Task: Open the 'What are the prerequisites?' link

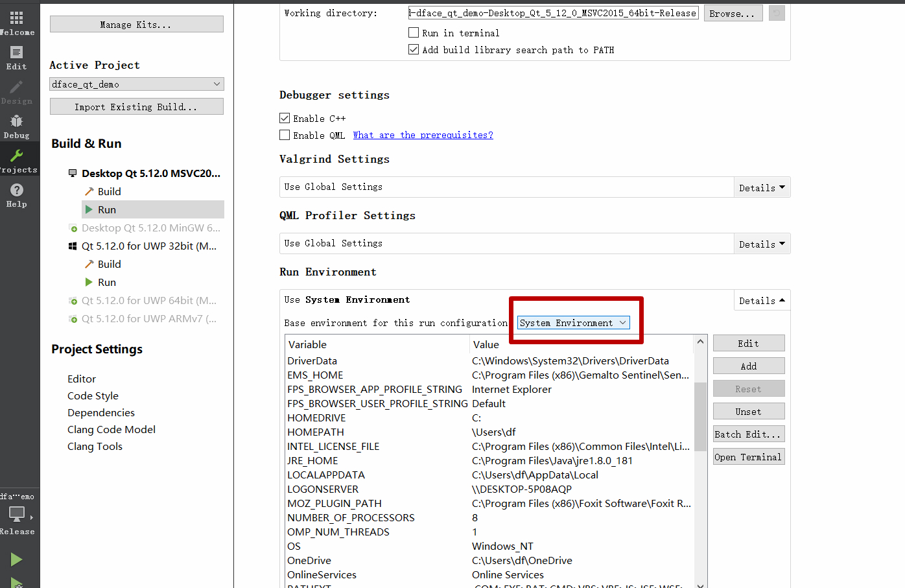Action: click(423, 135)
